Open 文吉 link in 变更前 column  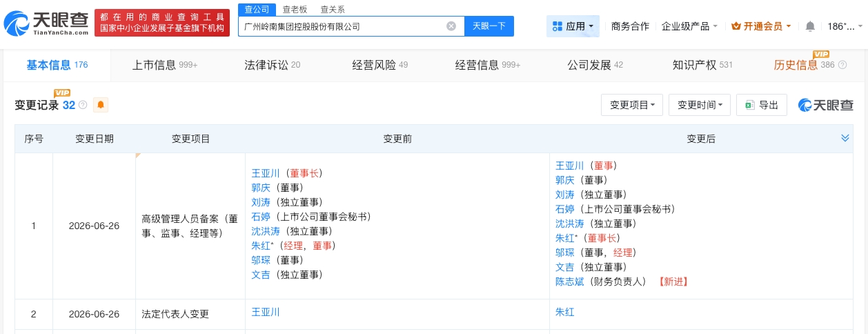pyautogui.click(x=261, y=275)
